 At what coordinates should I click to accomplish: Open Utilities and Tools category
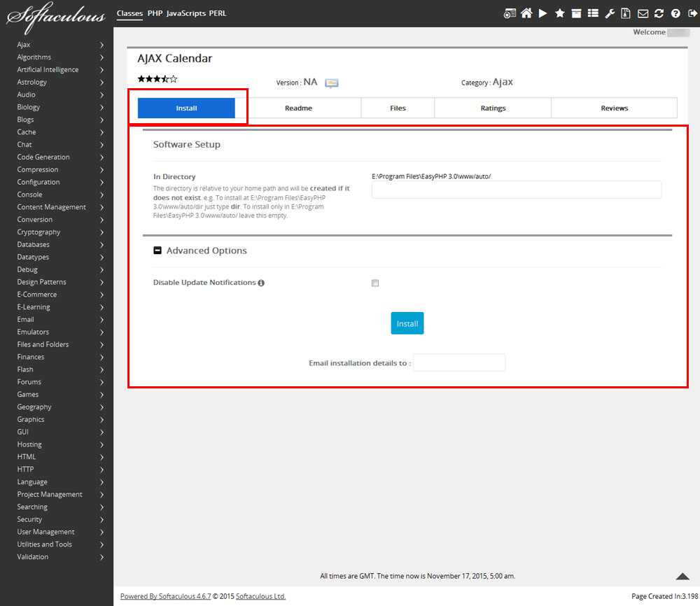tap(44, 544)
